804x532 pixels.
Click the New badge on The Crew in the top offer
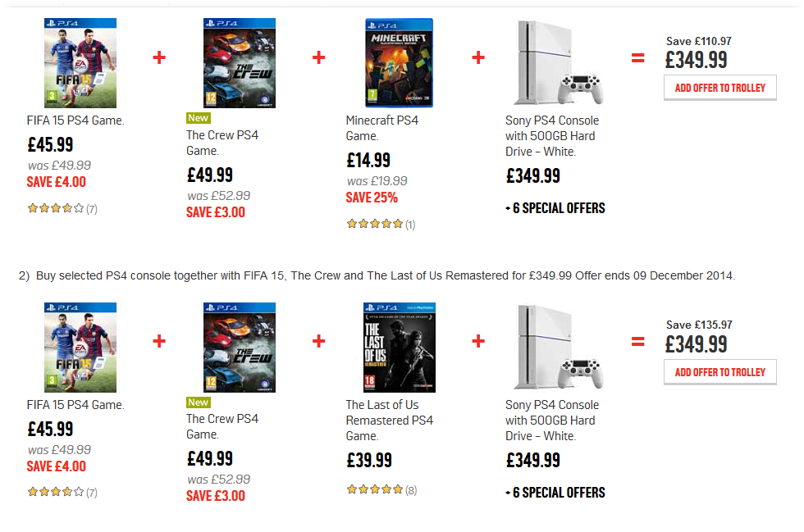coord(199,118)
